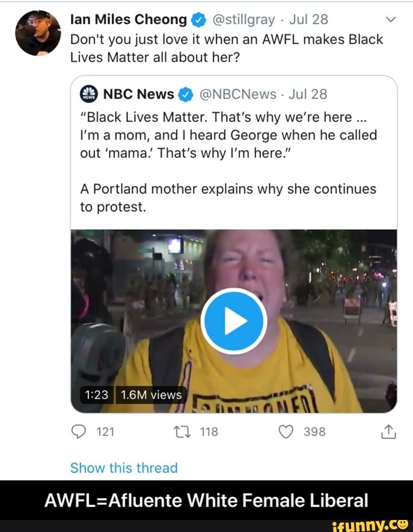Open the quoted NBC News tweet text
Image resolution: width=413 pixels, height=532 pixels.
[x=228, y=161]
